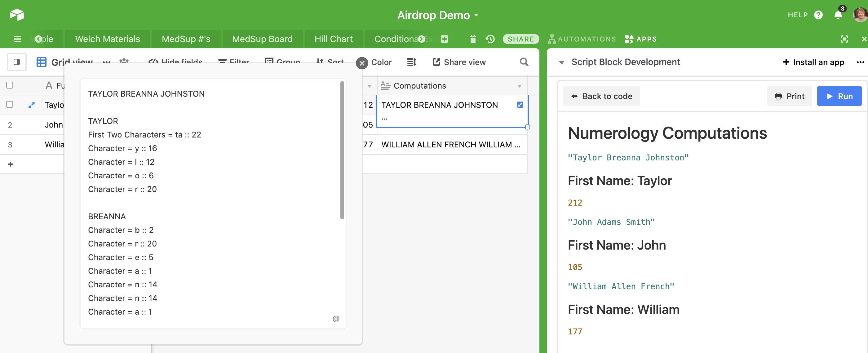
Task: Close the expanded cell popup
Action: click(362, 63)
